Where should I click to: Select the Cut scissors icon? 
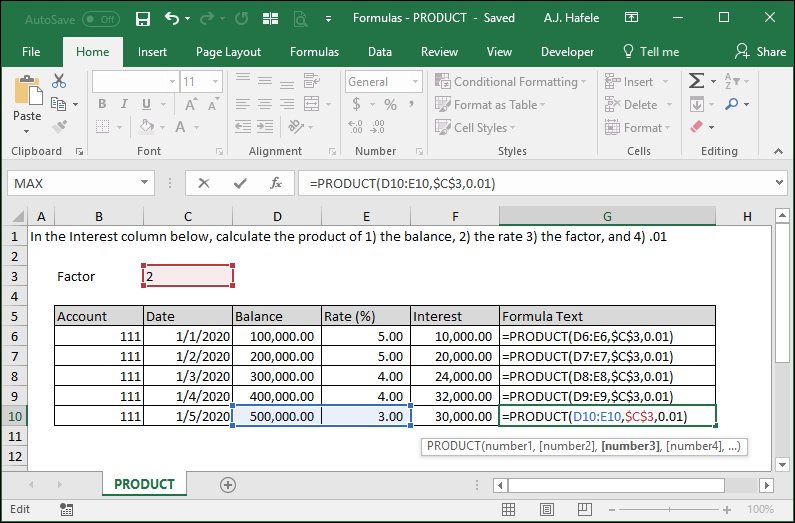click(59, 81)
